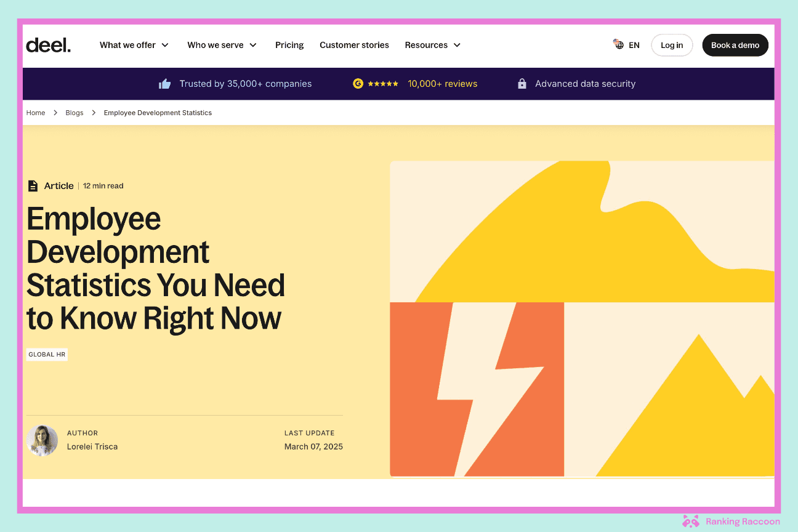Click the Article document icon
798x532 pixels.
point(33,185)
